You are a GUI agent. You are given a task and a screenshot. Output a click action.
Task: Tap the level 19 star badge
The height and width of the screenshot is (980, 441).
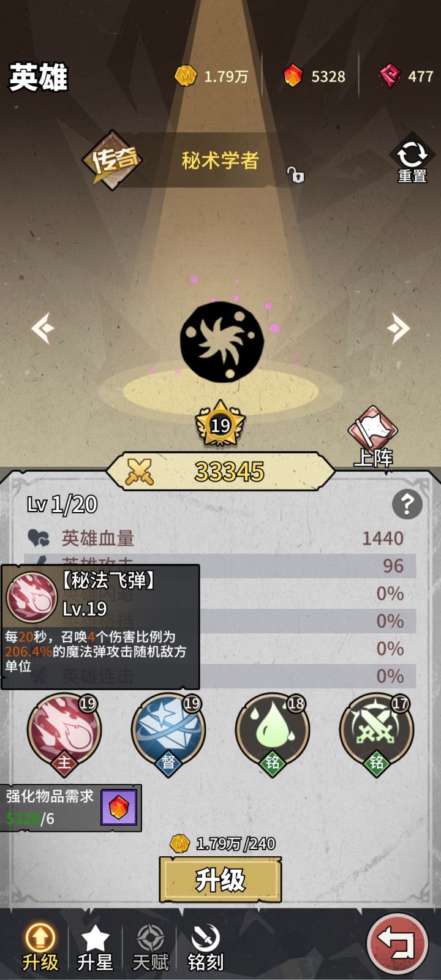[221, 424]
